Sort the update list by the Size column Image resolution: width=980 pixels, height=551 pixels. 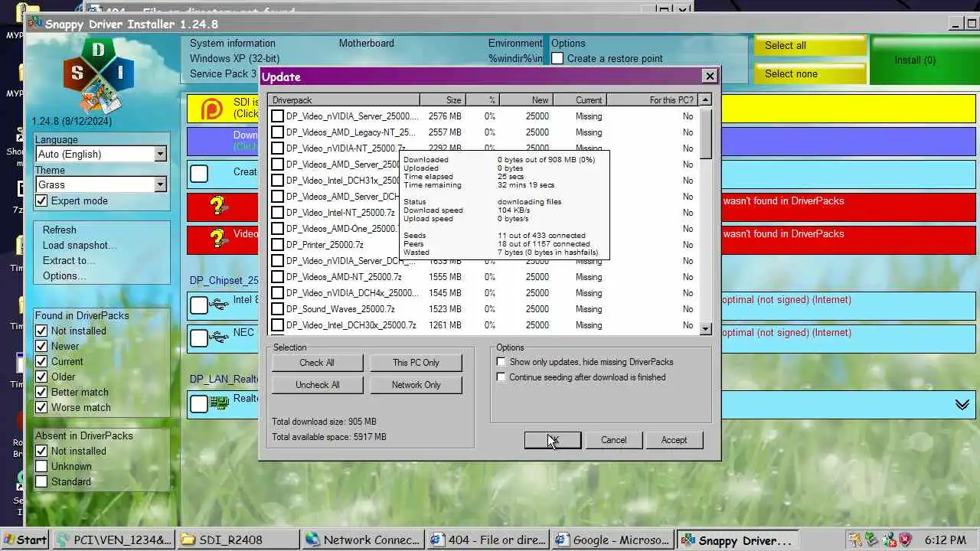[443, 100]
